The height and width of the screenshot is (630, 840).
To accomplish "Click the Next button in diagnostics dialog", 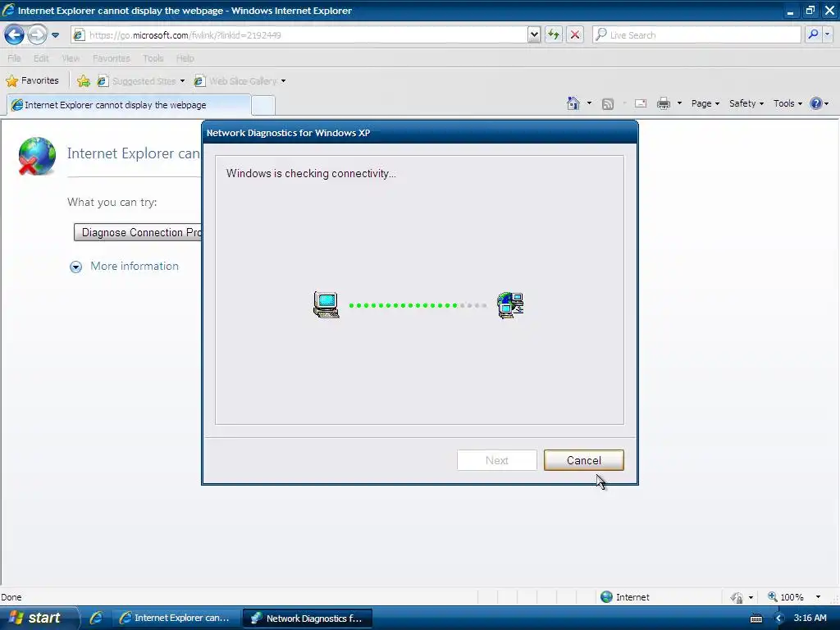I will (496, 460).
